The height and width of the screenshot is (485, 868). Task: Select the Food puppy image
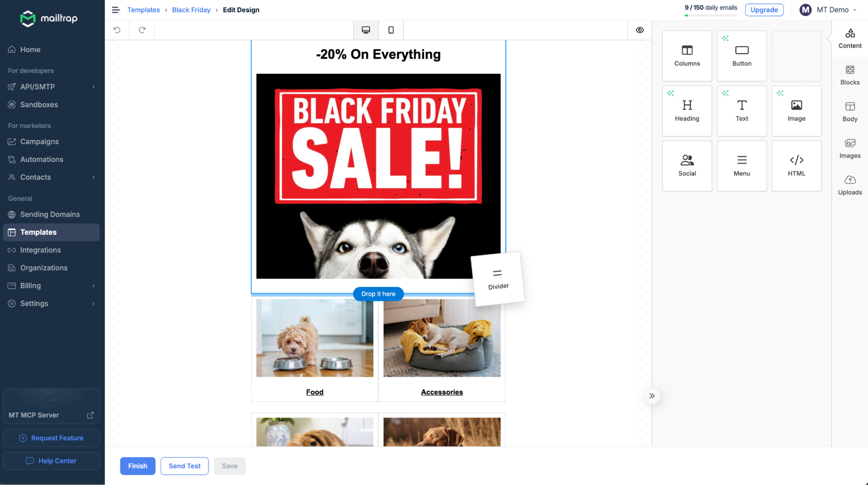[315, 338]
